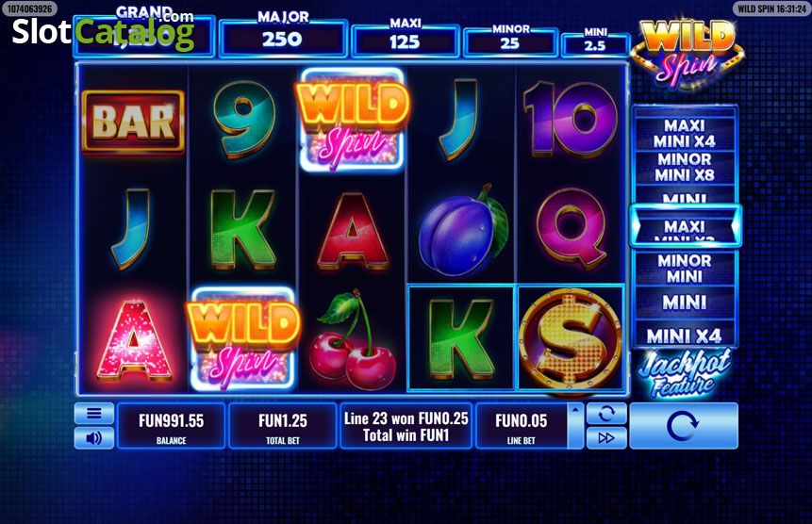
Task: Click the MINI 2.5 jackpot box
Action: click(x=595, y=44)
